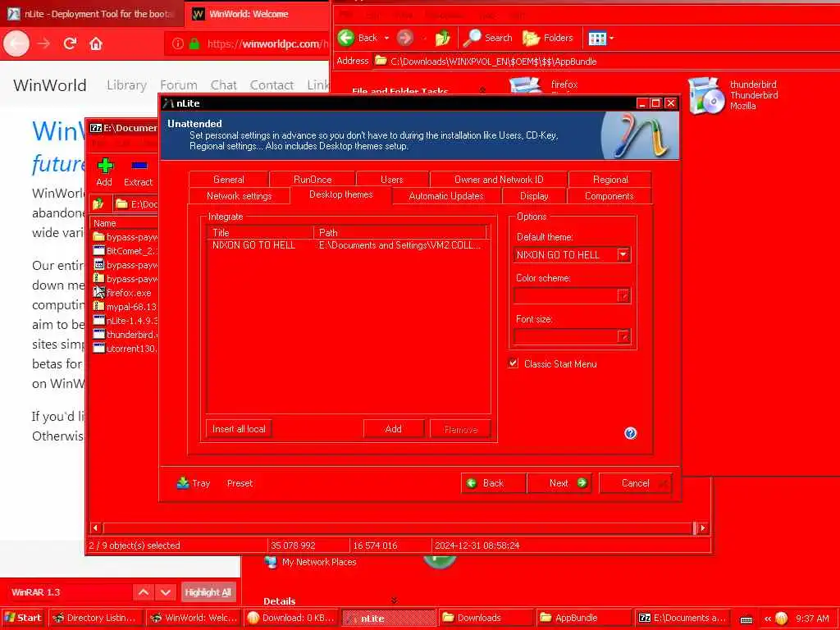
Task: Click the system tray orange icon
Action: click(x=781, y=618)
